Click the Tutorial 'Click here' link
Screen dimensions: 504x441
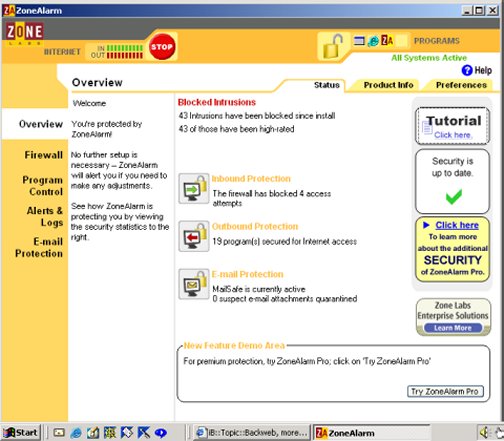(453, 135)
